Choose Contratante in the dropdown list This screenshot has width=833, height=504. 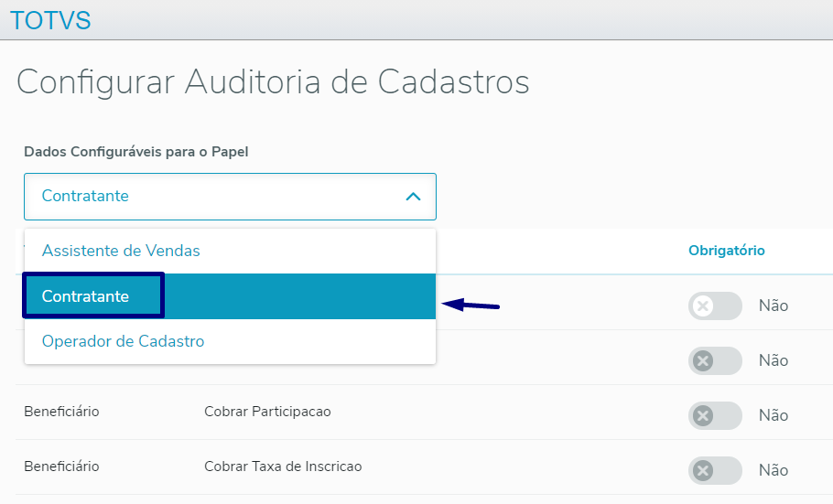[230, 296]
